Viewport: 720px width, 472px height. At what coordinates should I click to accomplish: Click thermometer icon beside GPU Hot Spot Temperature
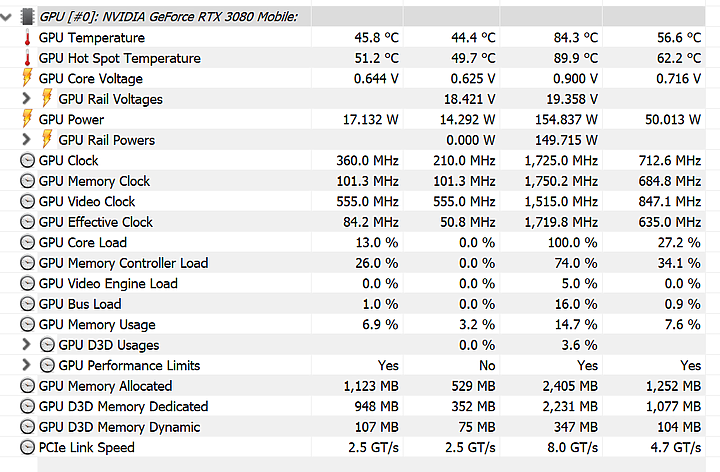27,58
